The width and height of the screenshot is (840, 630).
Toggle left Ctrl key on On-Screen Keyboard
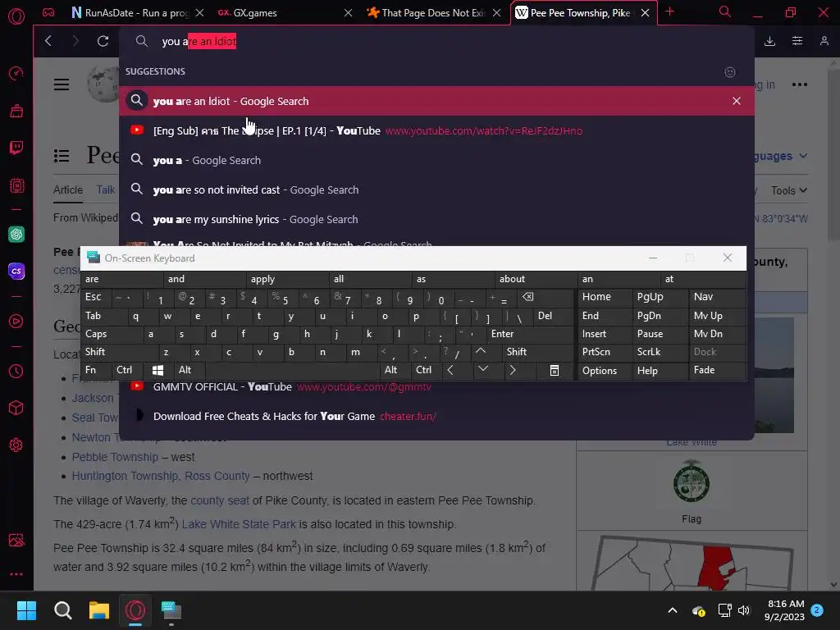(x=127, y=370)
